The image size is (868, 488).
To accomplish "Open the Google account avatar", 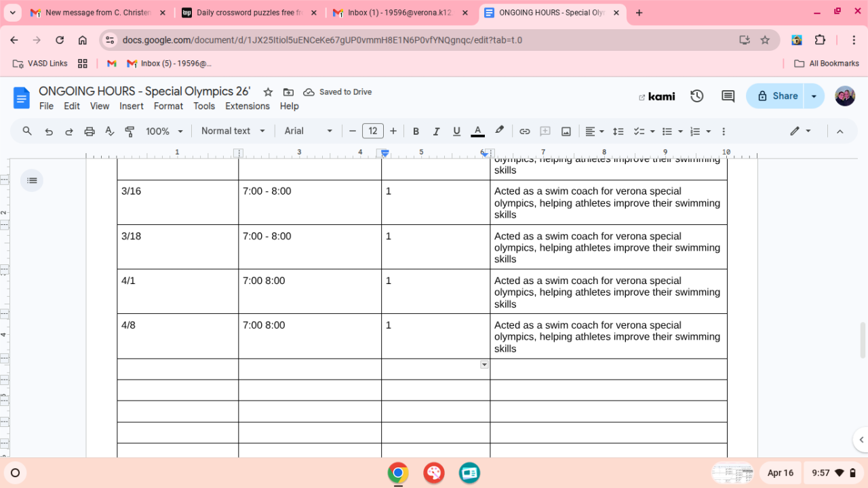I will [845, 96].
